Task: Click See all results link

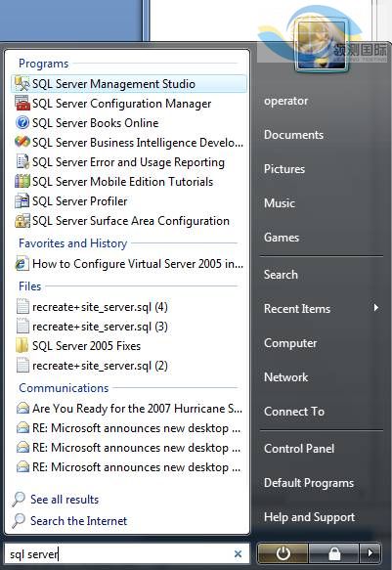Action: [x=65, y=500]
